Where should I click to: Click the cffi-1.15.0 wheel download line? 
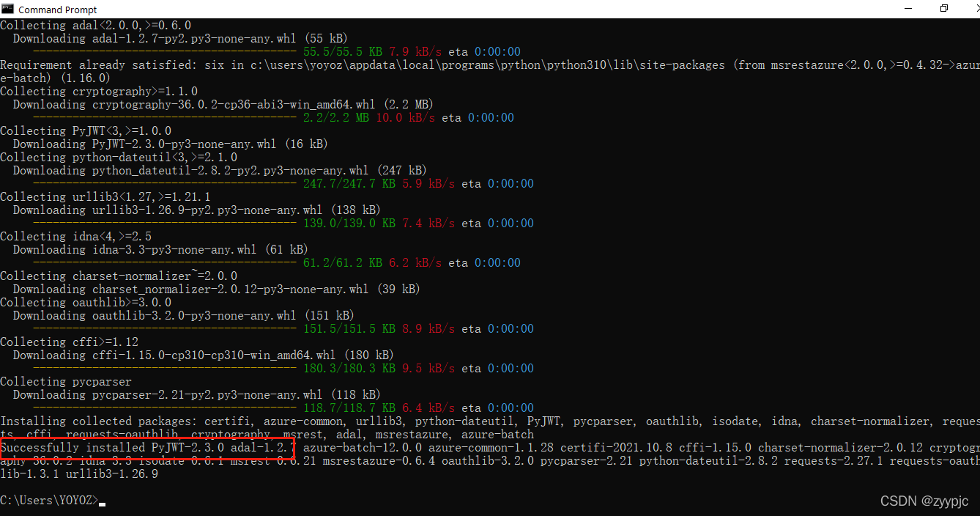pos(203,355)
